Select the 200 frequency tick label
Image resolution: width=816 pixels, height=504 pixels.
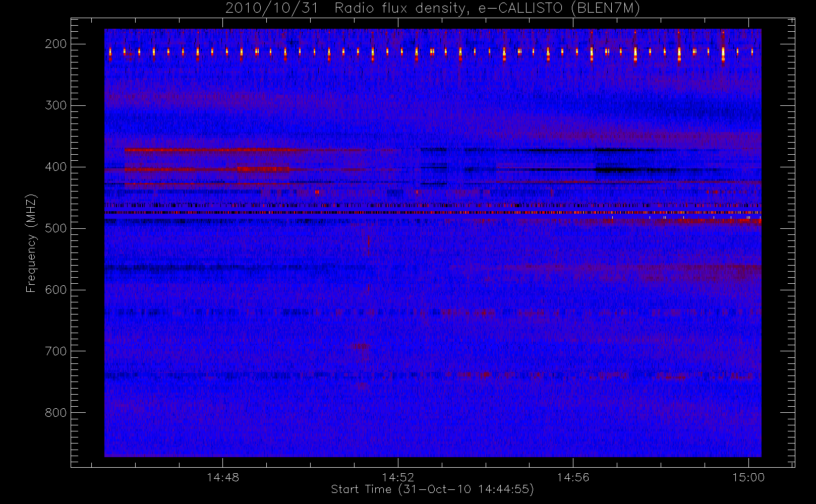tap(55, 44)
